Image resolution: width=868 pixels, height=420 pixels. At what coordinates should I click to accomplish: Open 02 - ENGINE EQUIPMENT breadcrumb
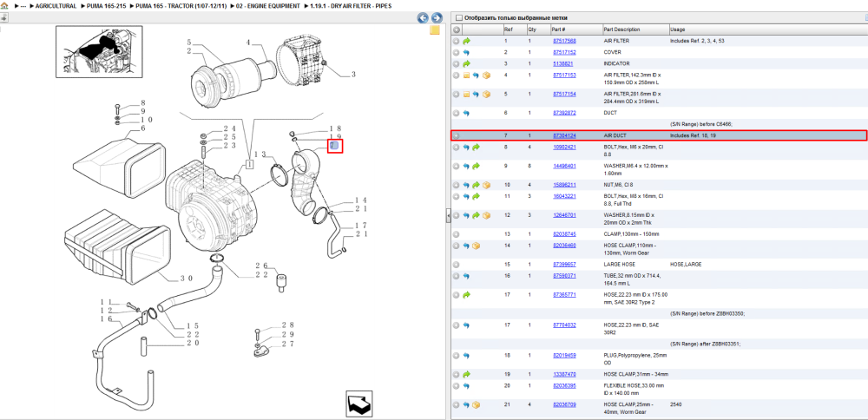(x=268, y=6)
